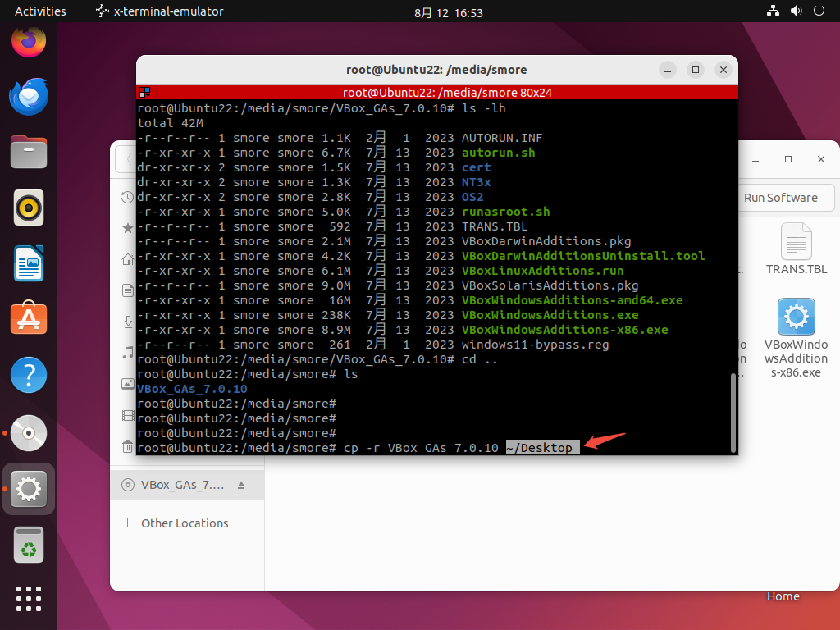Open Activities overview

coord(40,11)
